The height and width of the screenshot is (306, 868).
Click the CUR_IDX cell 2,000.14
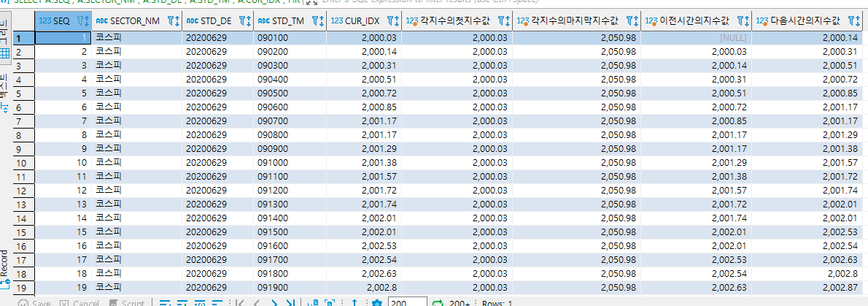point(364,52)
